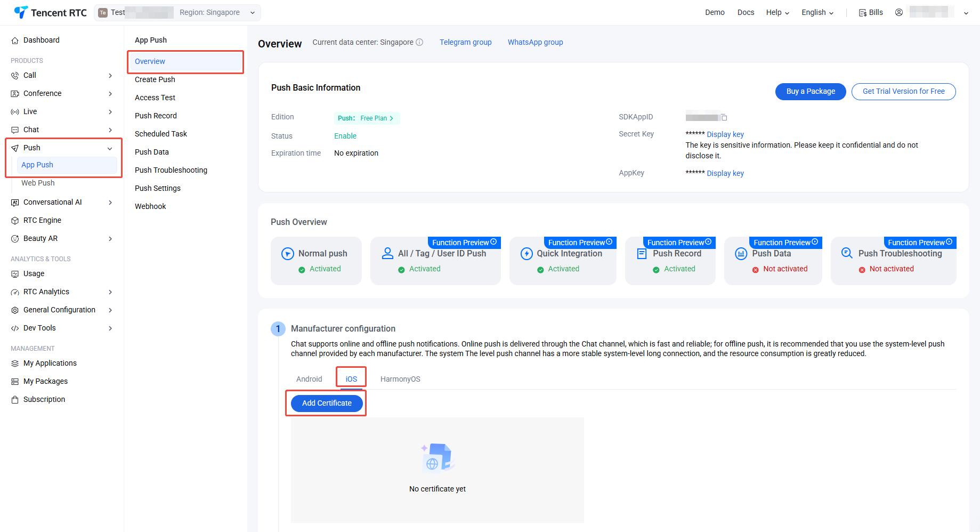Click the Tencent RTC logo

pos(50,12)
